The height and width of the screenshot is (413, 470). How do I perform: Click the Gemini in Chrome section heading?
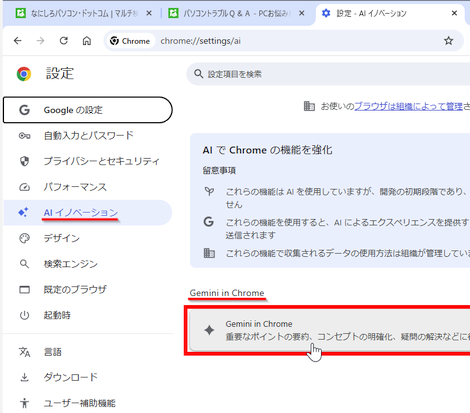227,293
